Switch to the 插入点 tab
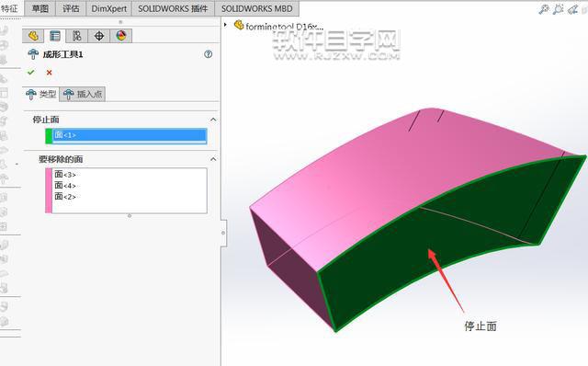The image size is (588, 366). coord(83,94)
